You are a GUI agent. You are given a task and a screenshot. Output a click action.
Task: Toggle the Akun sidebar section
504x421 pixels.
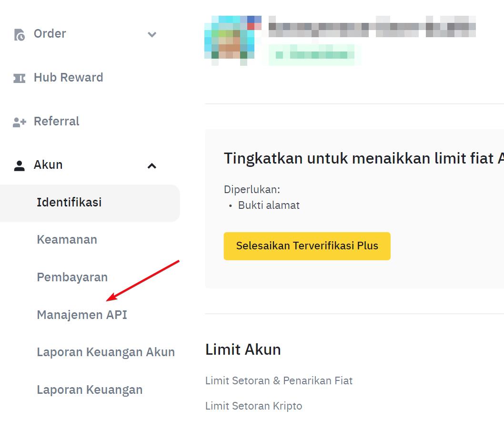tap(85, 165)
